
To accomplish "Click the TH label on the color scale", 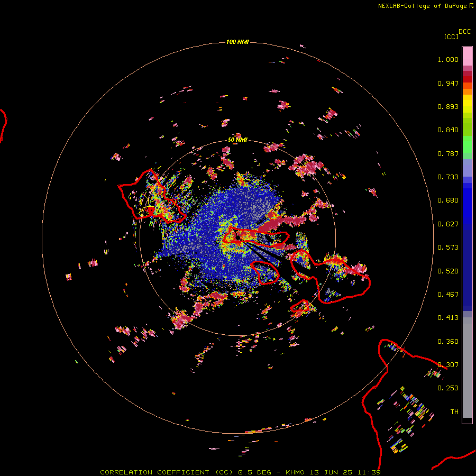I will (x=454, y=412).
